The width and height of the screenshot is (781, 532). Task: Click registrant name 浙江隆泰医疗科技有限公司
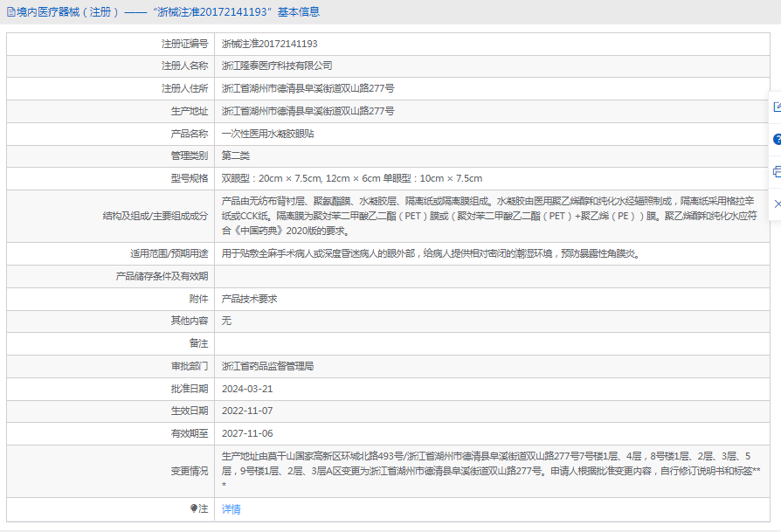tap(277, 66)
